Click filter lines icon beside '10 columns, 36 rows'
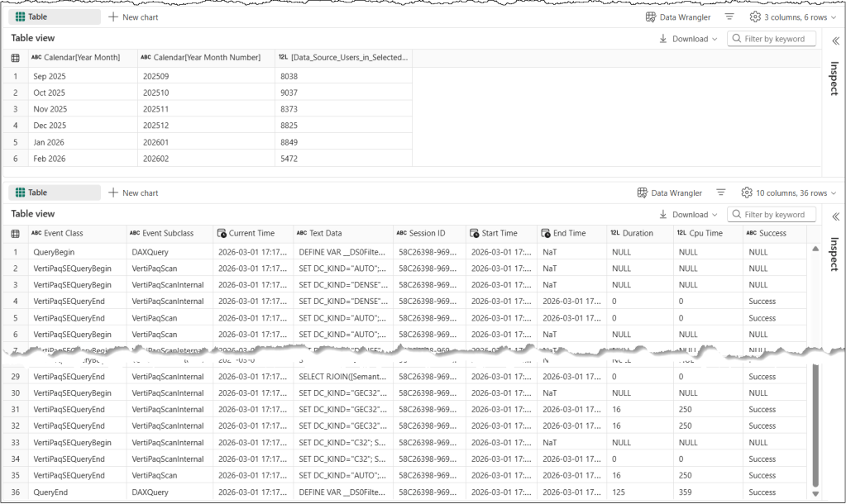 pos(721,193)
